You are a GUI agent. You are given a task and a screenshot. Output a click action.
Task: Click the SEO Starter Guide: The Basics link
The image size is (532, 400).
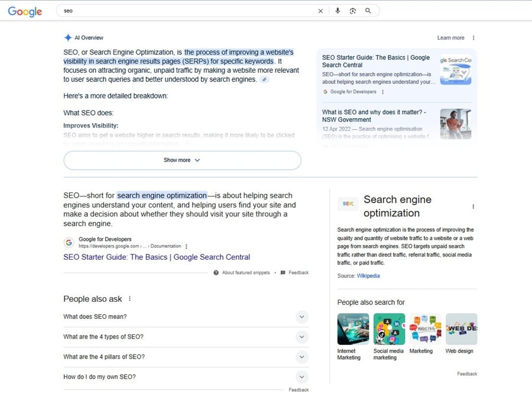click(156, 257)
